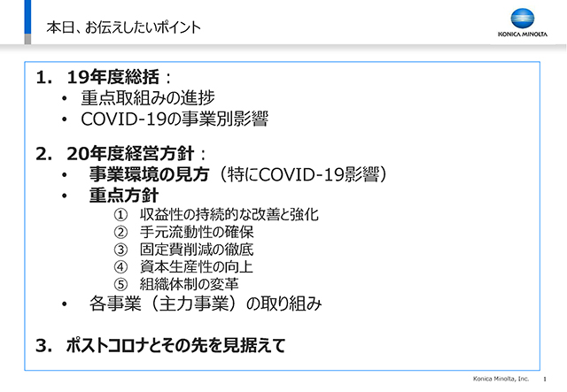Image resolution: width=567 pixels, height=392 pixels.
Task: Click the bullet 重点取組みの進捗
Action: 148,98
